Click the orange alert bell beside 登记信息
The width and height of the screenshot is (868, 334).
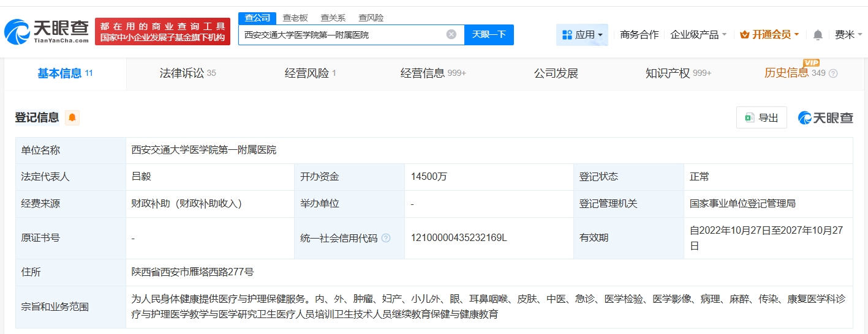click(x=72, y=117)
